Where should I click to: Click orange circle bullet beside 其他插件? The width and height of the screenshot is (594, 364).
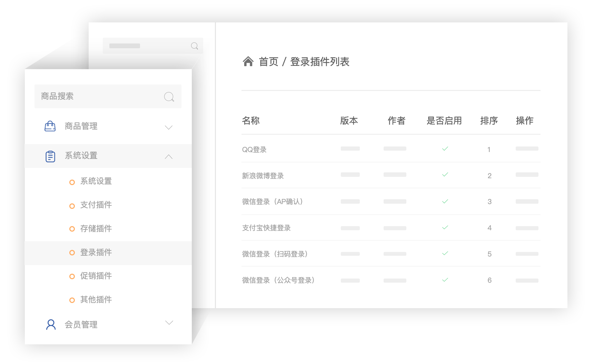point(72,300)
